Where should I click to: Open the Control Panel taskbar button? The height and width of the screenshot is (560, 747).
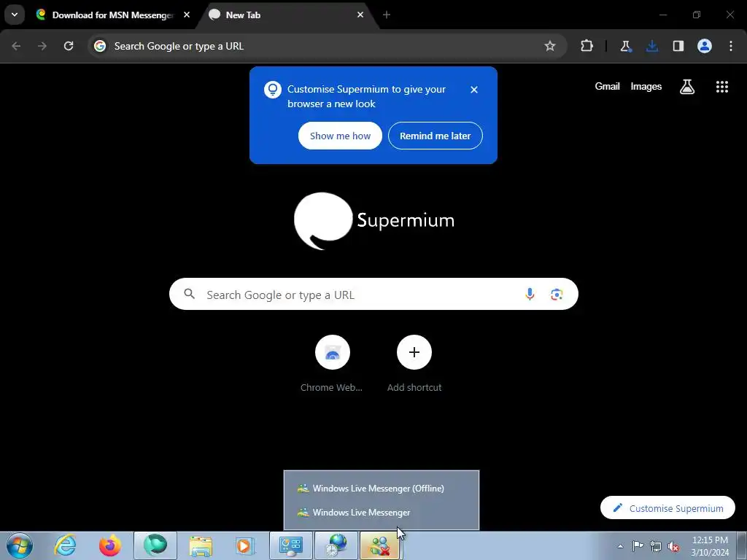click(290, 545)
